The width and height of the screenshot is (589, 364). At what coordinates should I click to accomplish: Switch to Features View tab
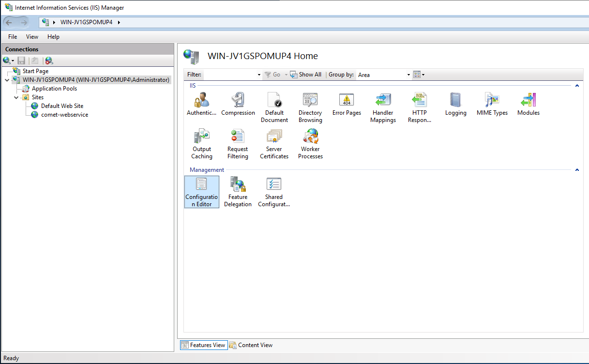pos(203,345)
